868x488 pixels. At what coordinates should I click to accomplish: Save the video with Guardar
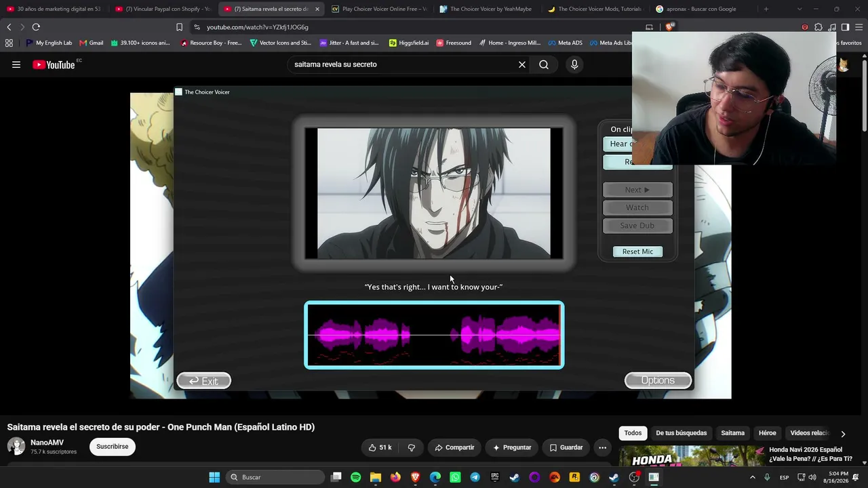566,447
